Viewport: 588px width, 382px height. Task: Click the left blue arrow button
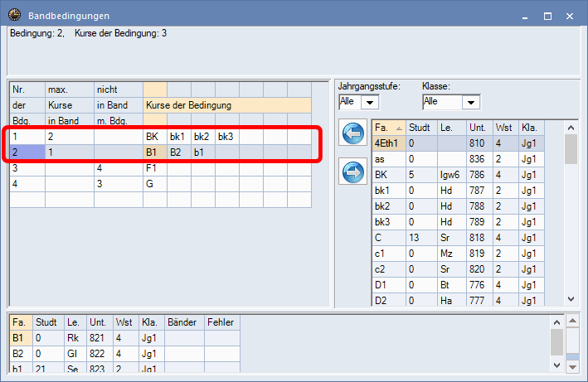(x=352, y=133)
